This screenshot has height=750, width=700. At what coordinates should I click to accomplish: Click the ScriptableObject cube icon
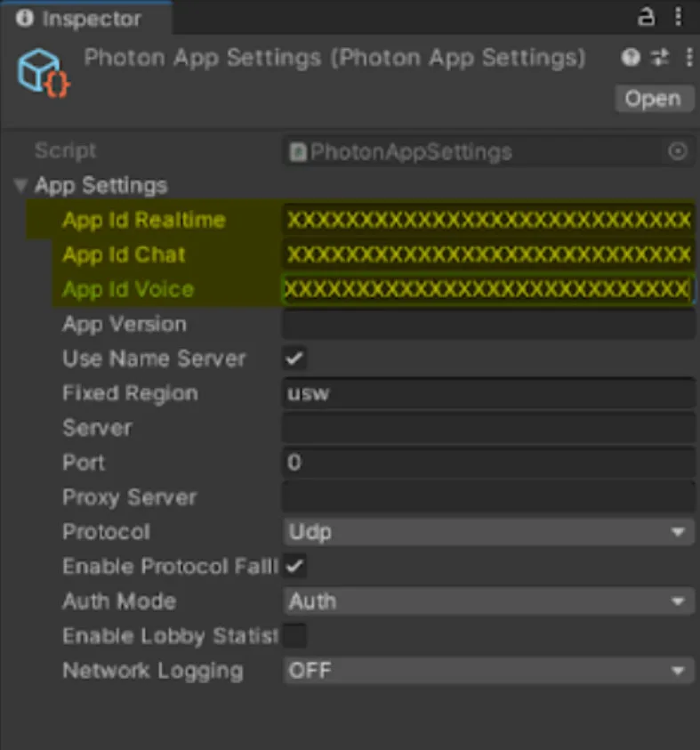(44, 73)
